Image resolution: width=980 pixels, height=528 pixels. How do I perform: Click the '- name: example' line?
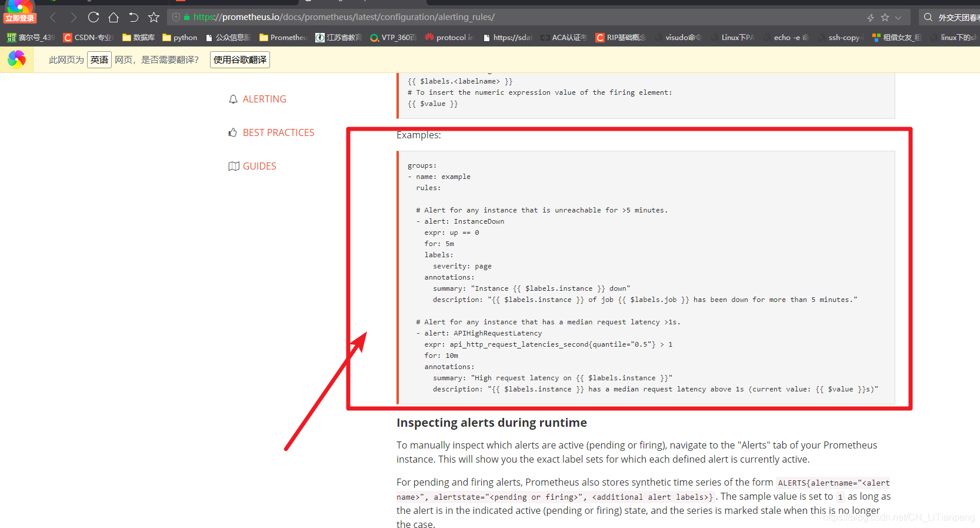pos(439,177)
